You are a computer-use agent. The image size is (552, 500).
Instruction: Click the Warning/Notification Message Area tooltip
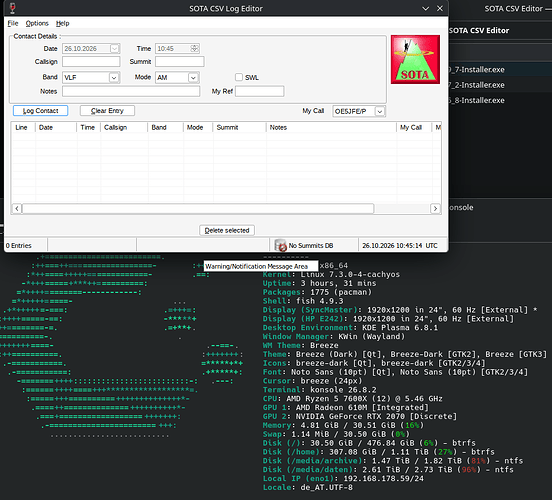pyautogui.click(x=261, y=266)
